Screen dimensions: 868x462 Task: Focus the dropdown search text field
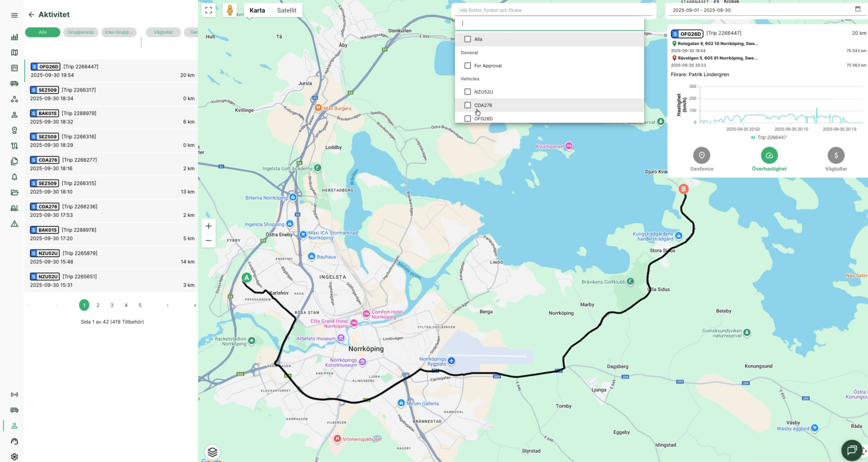549,23
